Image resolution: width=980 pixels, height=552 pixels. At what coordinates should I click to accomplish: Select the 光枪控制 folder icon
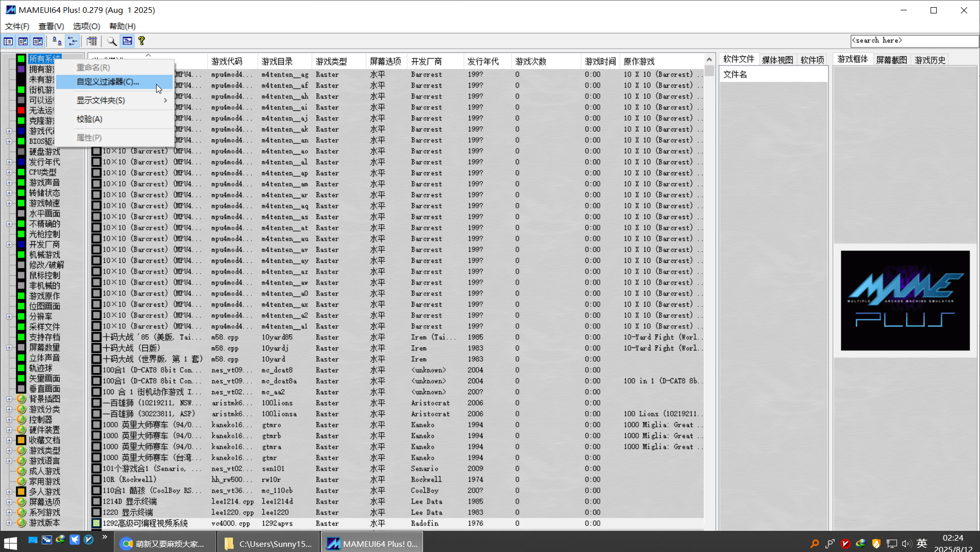click(21, 234)
